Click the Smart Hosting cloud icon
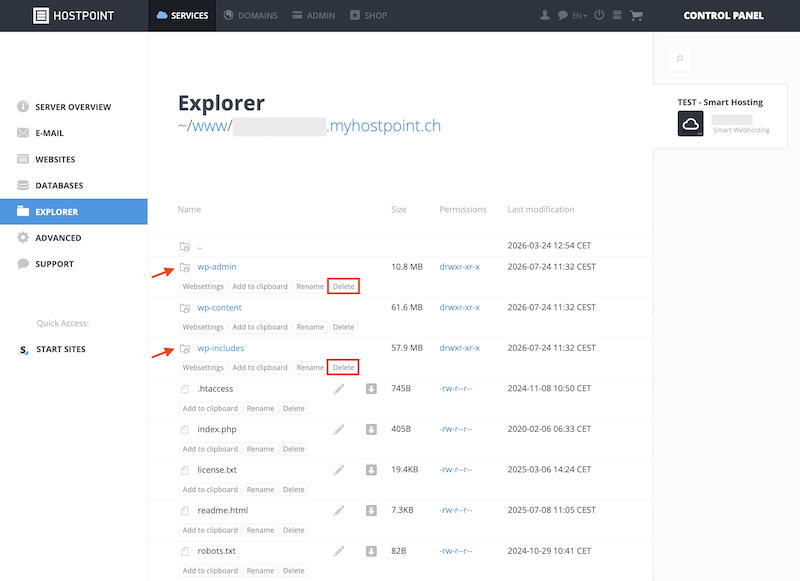This screenshot has width=800, height=581. [x=690, y=123]
